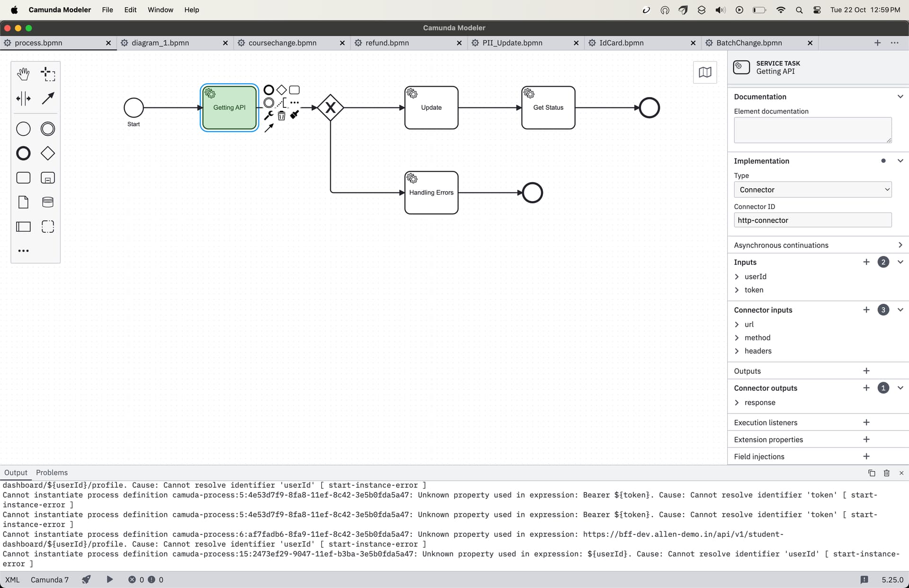Viewport: 909px width, 588px height.
Task: Add an Extension property
Action: pos(866,439)
